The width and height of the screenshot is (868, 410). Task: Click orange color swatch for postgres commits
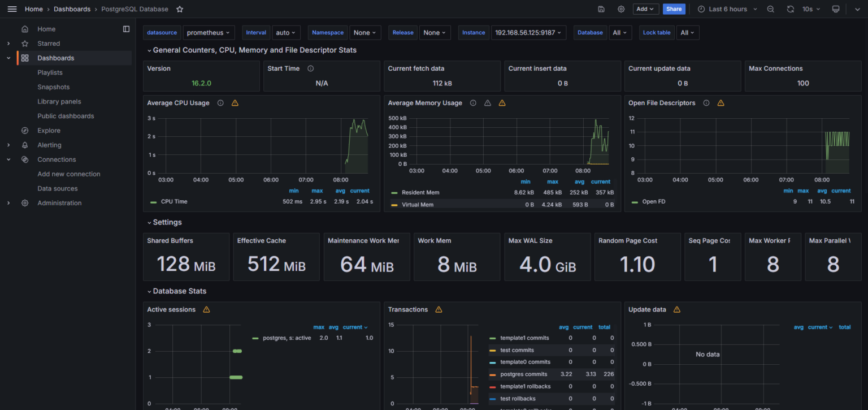coord(492,374)
